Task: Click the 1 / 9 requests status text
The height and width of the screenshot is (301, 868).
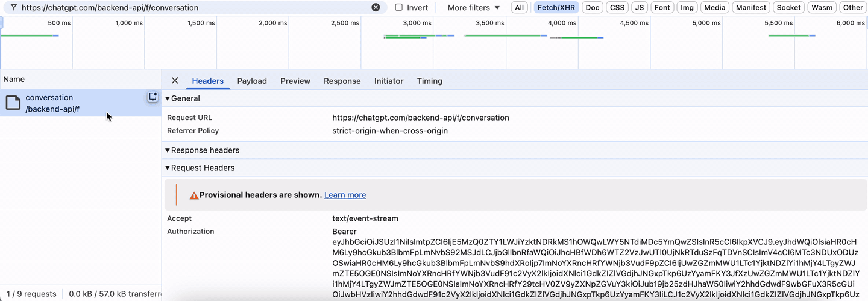Action: (x=31, y=294)
